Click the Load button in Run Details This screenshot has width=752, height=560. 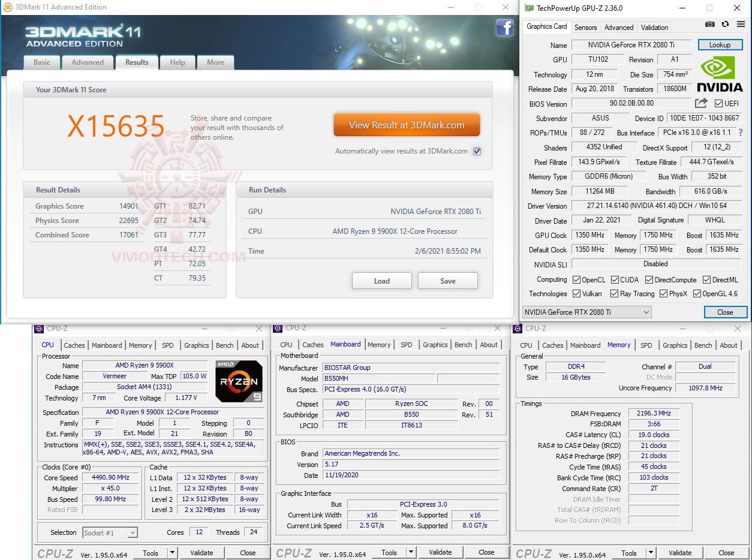[x=382, y=281]
